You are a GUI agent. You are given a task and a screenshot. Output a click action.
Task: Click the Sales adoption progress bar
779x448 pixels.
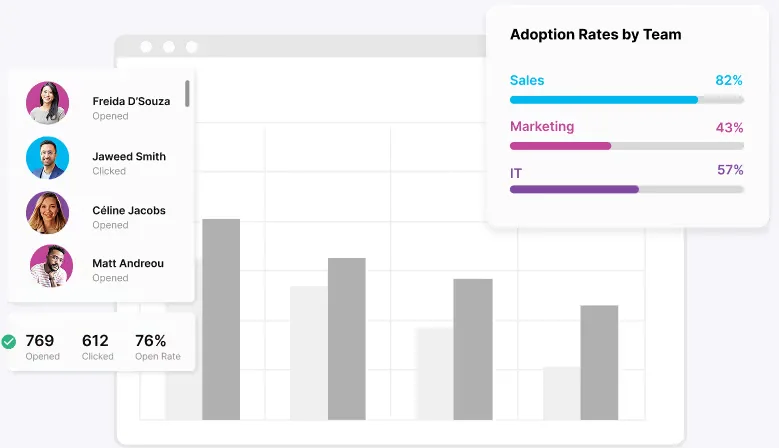627,100
